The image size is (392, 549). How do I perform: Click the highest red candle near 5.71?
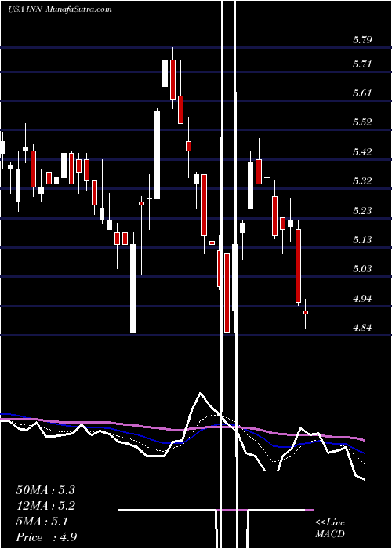point(172,79)
